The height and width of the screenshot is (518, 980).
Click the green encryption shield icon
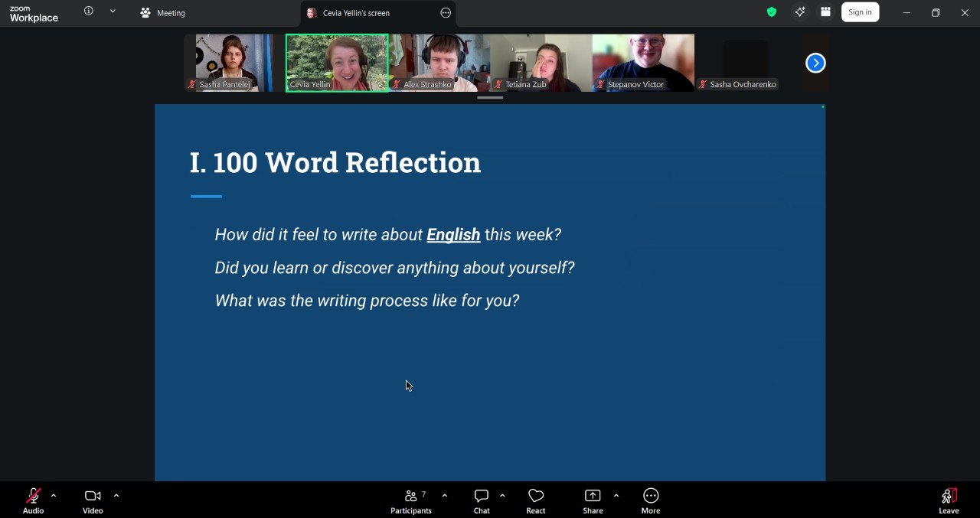point(772,12)
